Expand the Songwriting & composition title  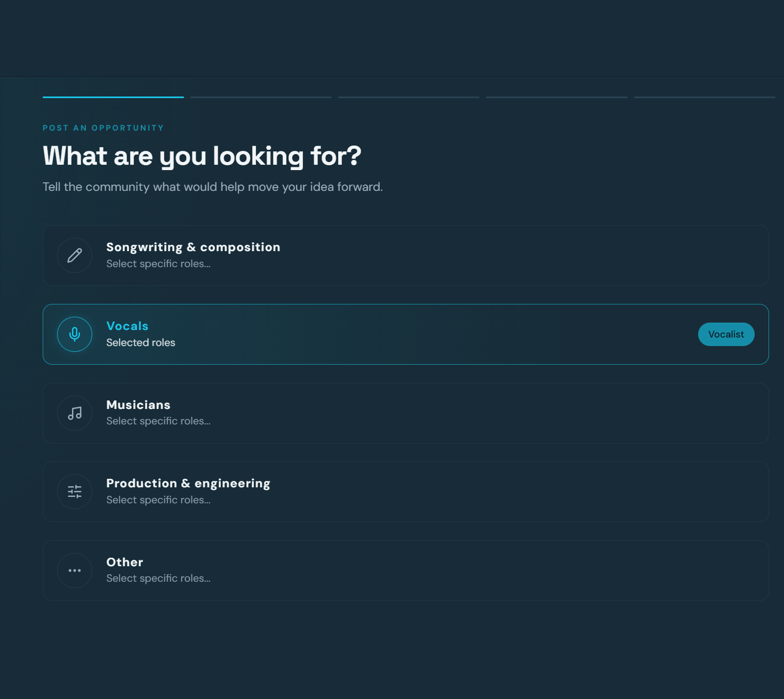coord(193,247)
